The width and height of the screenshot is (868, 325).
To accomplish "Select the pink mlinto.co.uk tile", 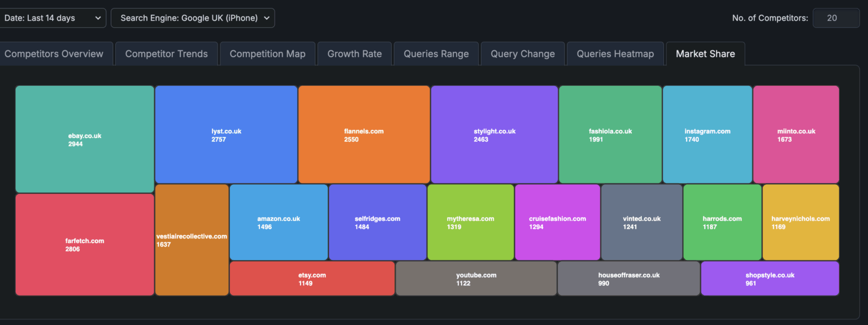I will click(x=796, y=135).
